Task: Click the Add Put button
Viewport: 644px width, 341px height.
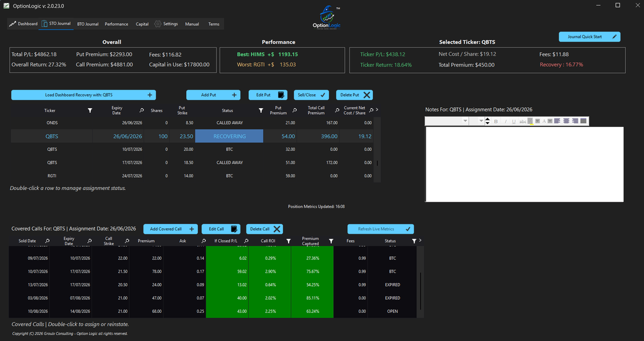Action: [213, 95]
